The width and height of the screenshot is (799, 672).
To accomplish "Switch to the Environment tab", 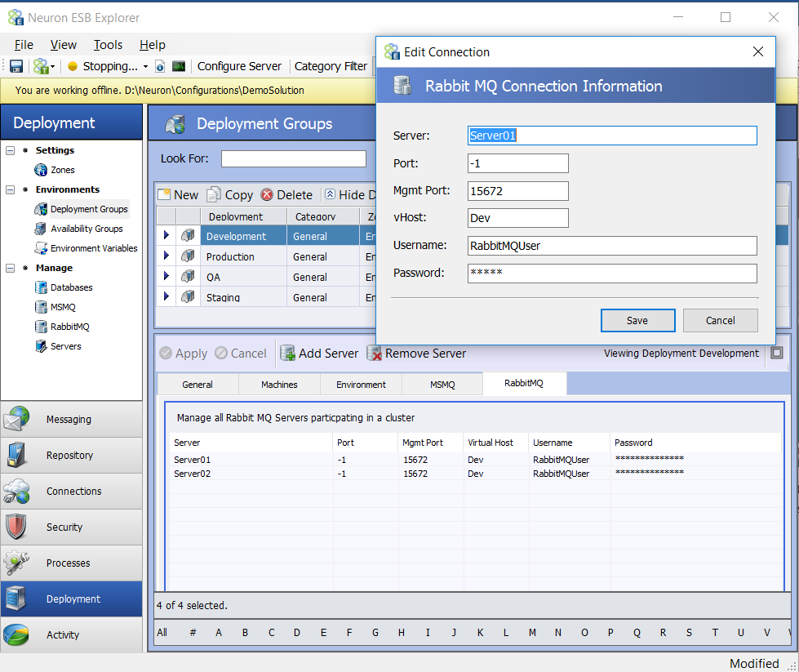I will 361,385.
